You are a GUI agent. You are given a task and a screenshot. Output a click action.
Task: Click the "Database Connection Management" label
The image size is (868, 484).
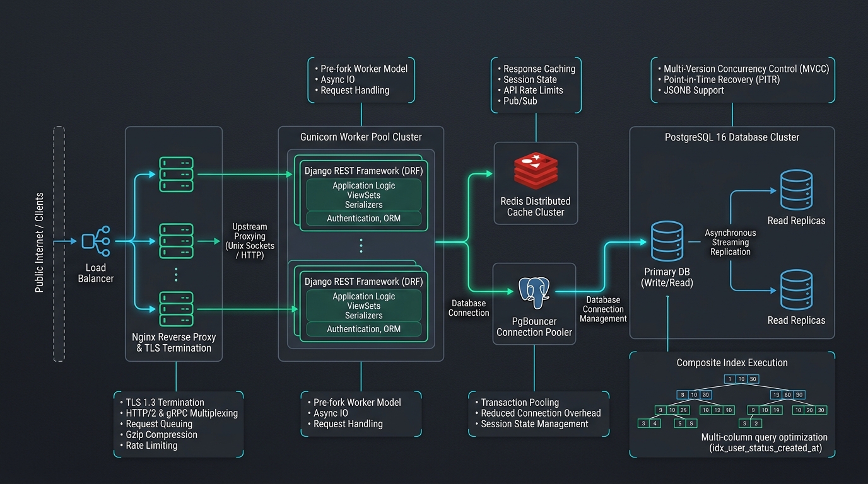[604, 309]
